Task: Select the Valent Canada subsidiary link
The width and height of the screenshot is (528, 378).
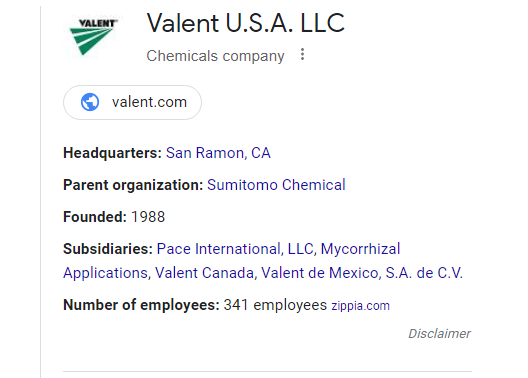Action: point(204,273)
